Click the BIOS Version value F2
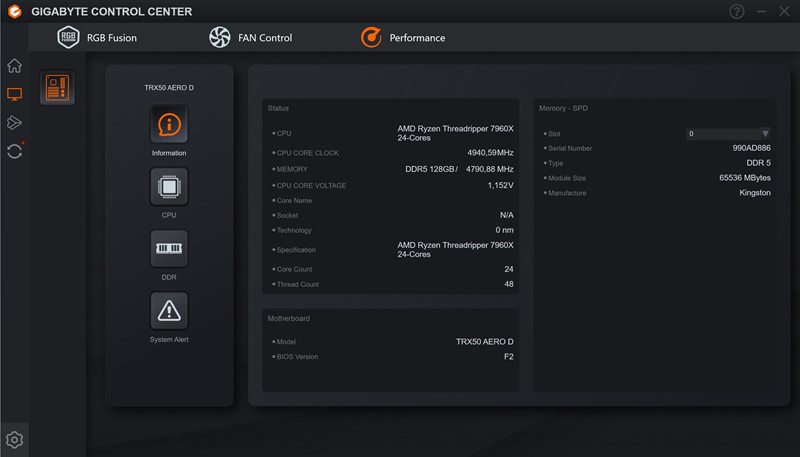800x457 pixels. point(509,357)
